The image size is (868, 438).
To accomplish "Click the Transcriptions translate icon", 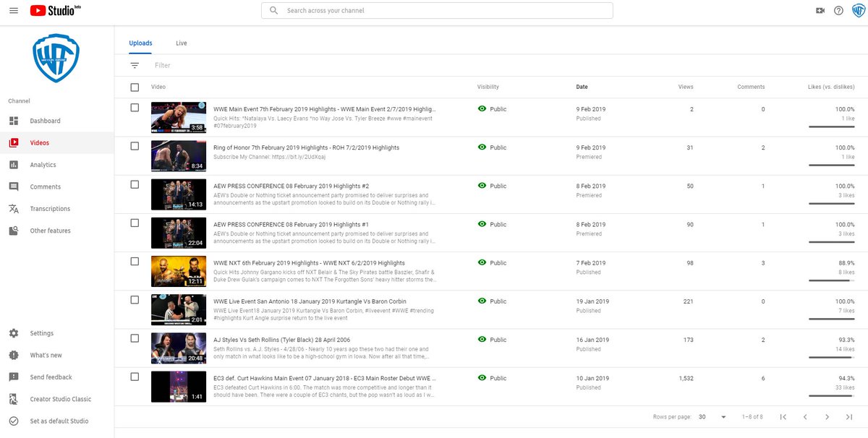I will [14, 209].
